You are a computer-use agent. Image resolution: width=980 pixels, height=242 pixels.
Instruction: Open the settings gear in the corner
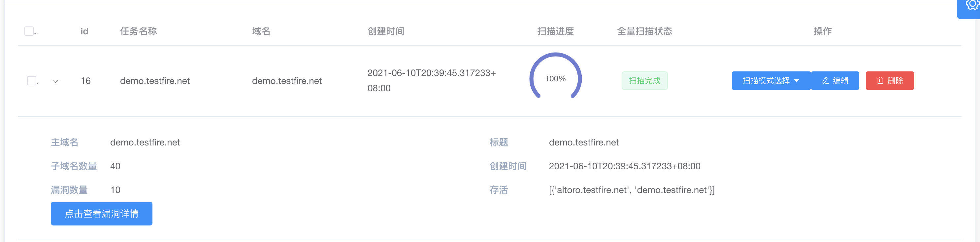[x=971, y=5]
